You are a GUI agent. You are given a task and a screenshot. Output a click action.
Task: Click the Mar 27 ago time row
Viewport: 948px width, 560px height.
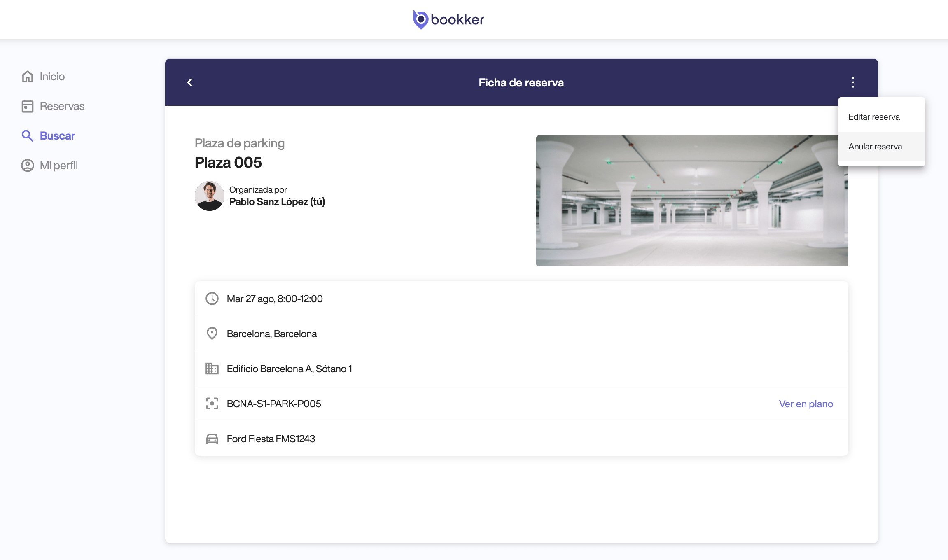point(275,299)
